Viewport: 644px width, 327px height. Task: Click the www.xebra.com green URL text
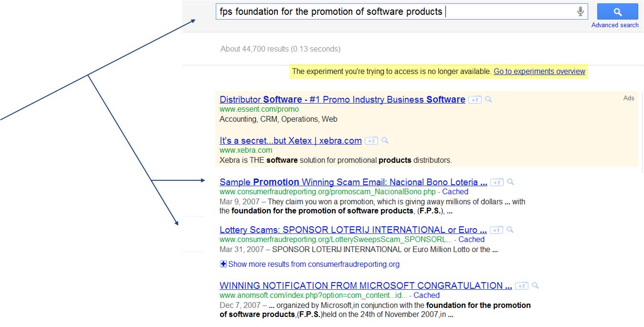coord(246,150)
